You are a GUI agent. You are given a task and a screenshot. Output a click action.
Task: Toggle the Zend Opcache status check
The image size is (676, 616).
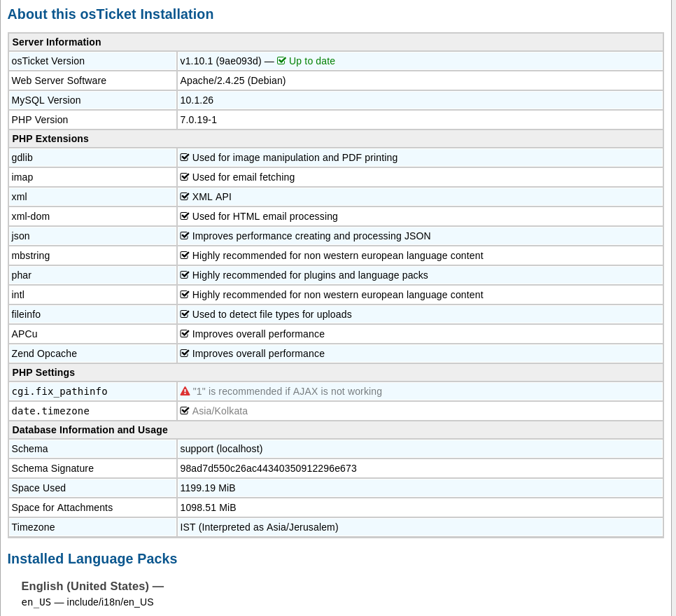coord(184,353)
